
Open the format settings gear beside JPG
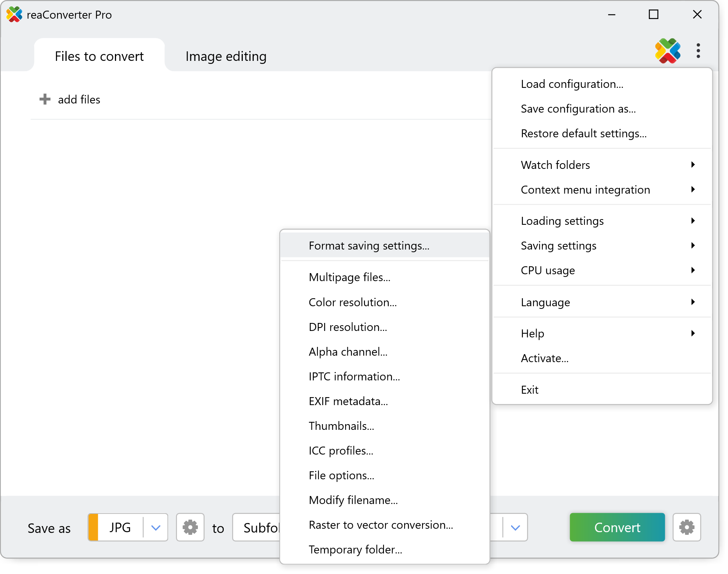tap(190, 528)
